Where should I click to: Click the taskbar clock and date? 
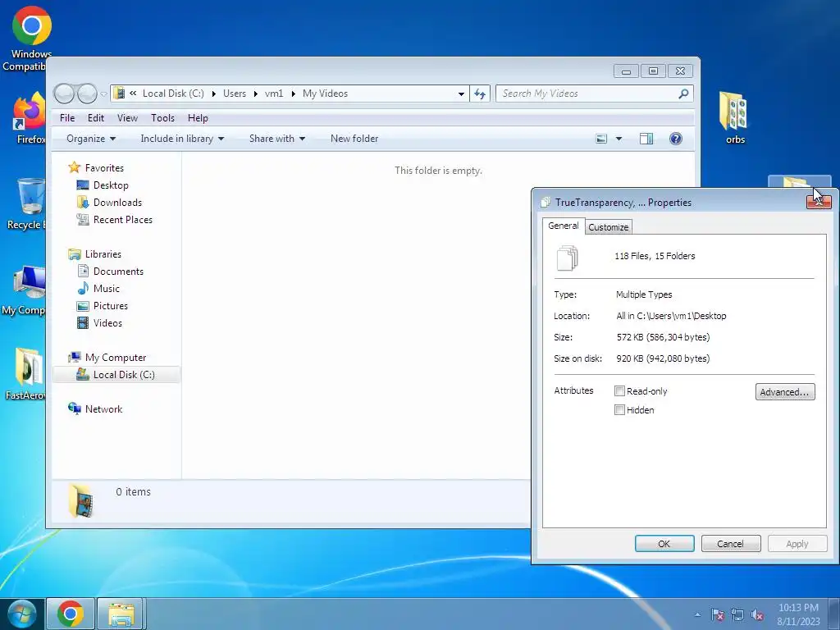[x=798, y=614]
